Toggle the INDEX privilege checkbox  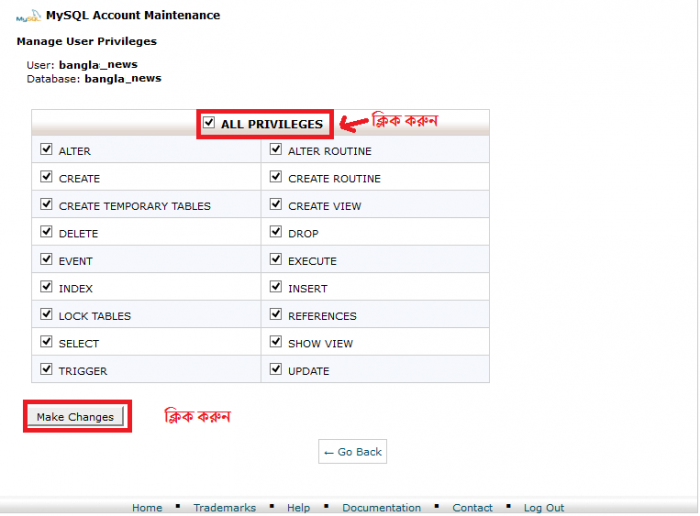[x=46, y=287]
